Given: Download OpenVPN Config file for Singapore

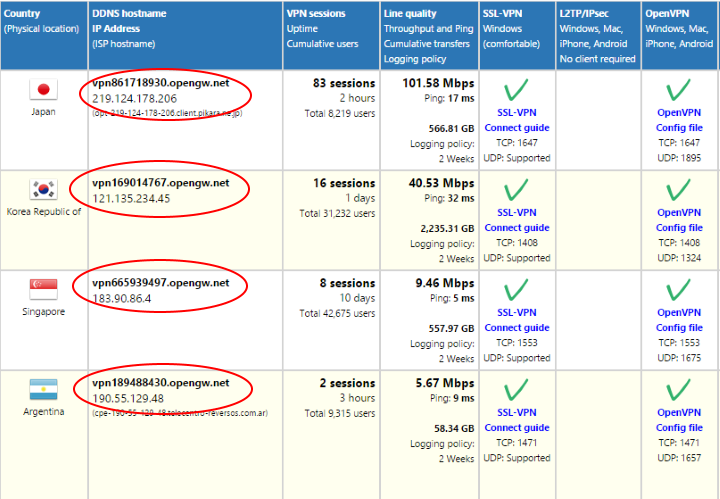Looking at the screenshot, I should click(x=679, y=328).
